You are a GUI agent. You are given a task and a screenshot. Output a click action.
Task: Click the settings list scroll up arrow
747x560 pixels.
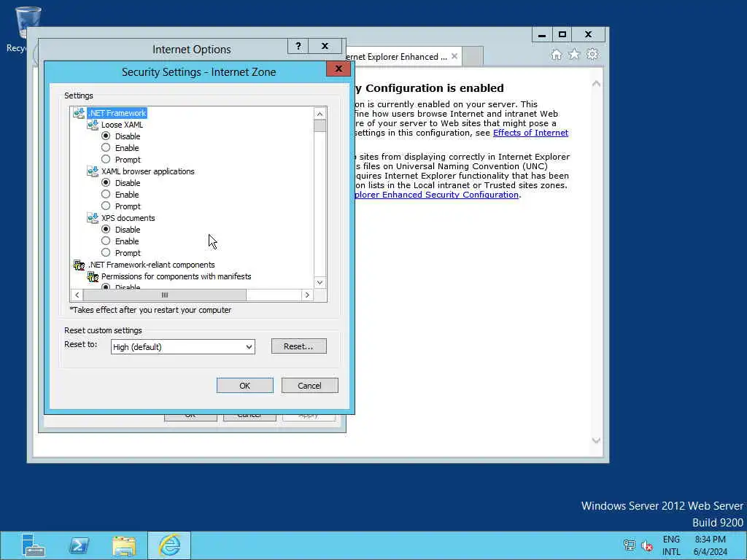click(320, 114)
